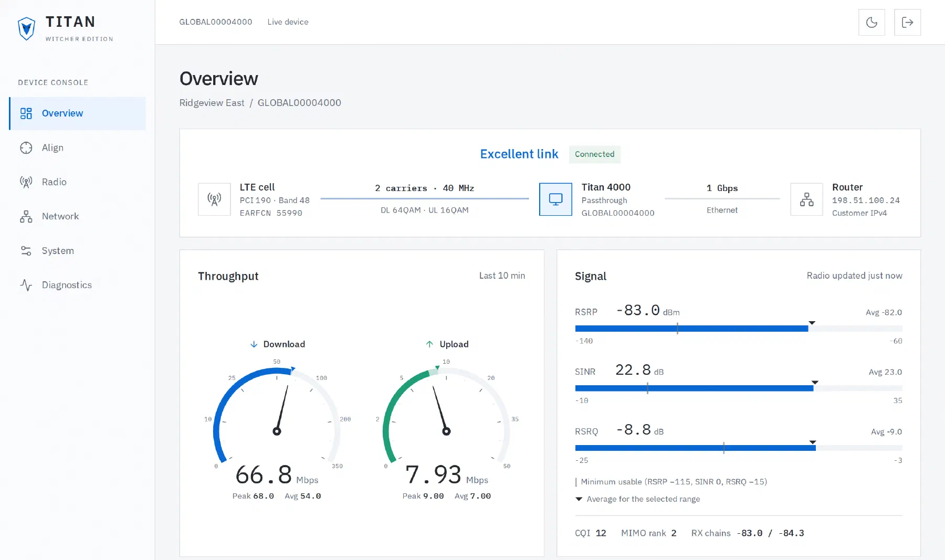Click the Upload arrow icon
Screen dimensions: 945x560
coord(429,344)
